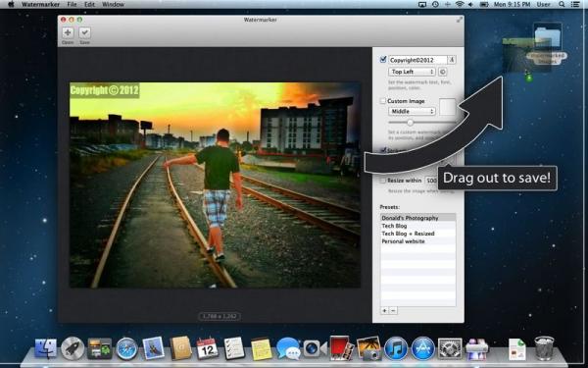Open Calendar icon showing 12 in the Dock

click(x=208, y=348)
